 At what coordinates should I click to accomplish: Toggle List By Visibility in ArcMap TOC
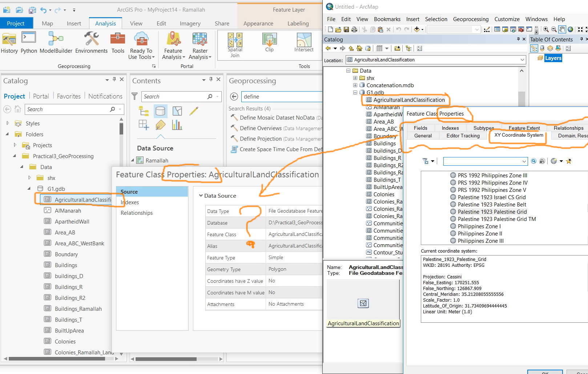[550, 48]
